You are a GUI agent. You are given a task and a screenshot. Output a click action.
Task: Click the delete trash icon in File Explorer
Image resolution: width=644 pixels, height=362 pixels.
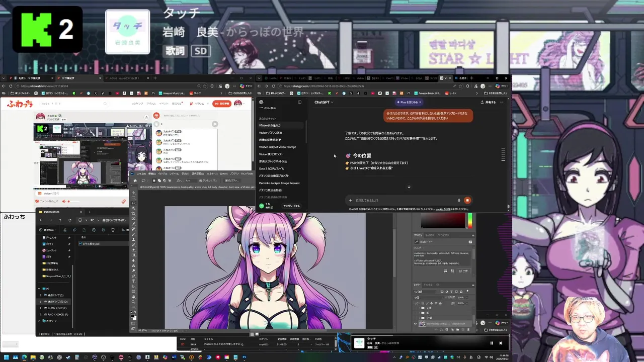pyautogui.click(x=113, y=230)
